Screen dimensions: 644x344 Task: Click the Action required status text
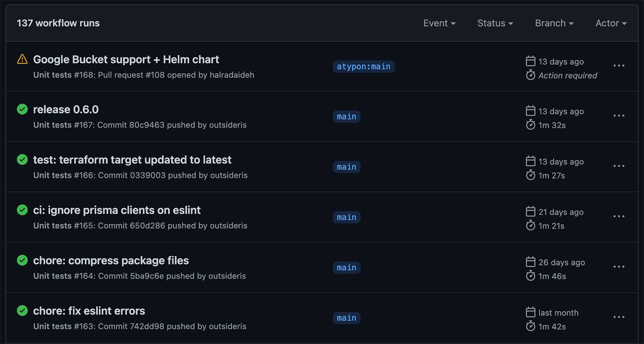pyautogui.click(x=568, y=75)
